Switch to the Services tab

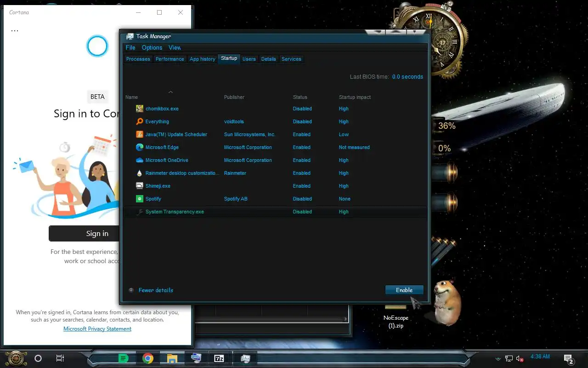coord(291,59)
